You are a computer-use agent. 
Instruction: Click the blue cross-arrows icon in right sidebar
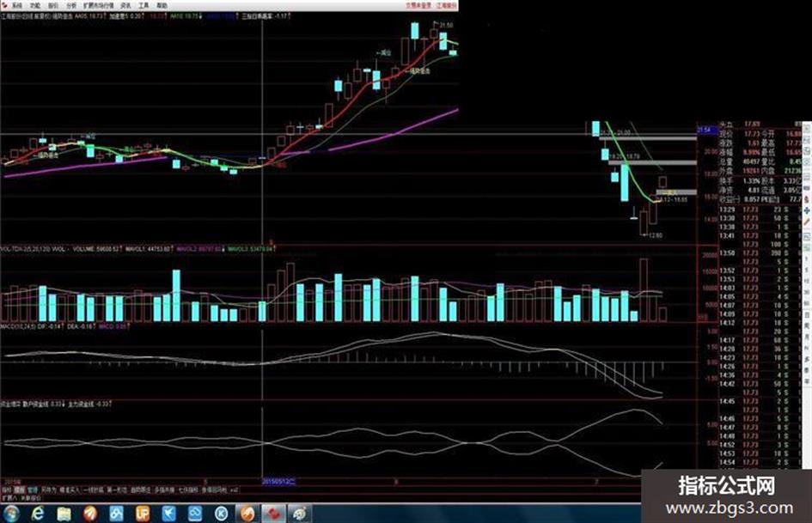(807, 210)
